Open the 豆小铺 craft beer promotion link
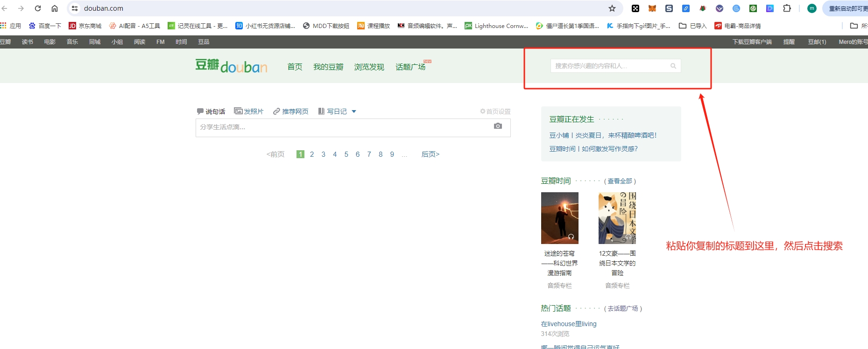Screen dimensions: 868x349 tap(603, 135)
